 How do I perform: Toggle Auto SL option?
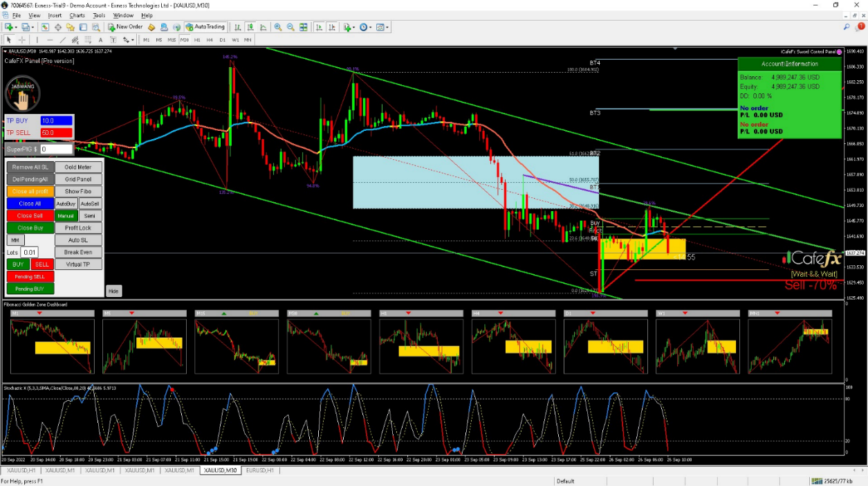point(78,240)
